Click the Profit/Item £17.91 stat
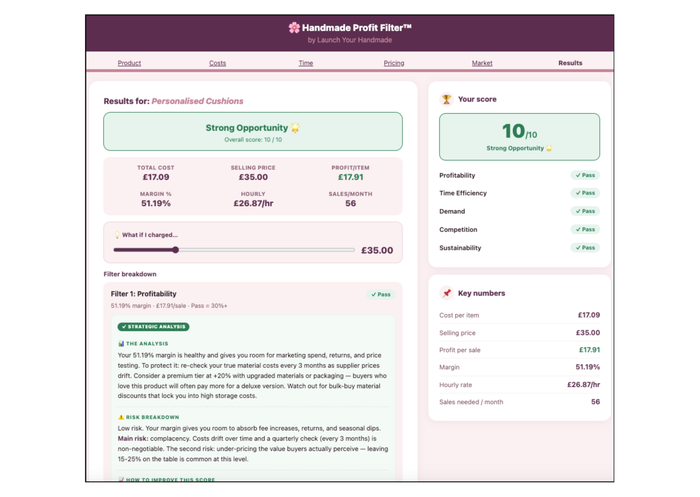The width and height of the screenshot is (700, 497). click(x=350, y=173)
